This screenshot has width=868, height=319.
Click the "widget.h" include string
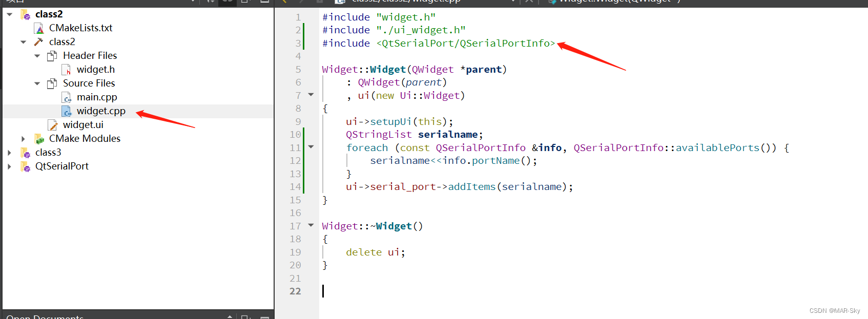406,17
